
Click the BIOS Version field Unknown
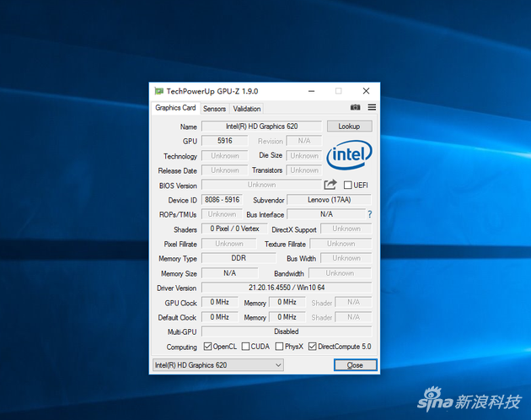pos(261,185)
